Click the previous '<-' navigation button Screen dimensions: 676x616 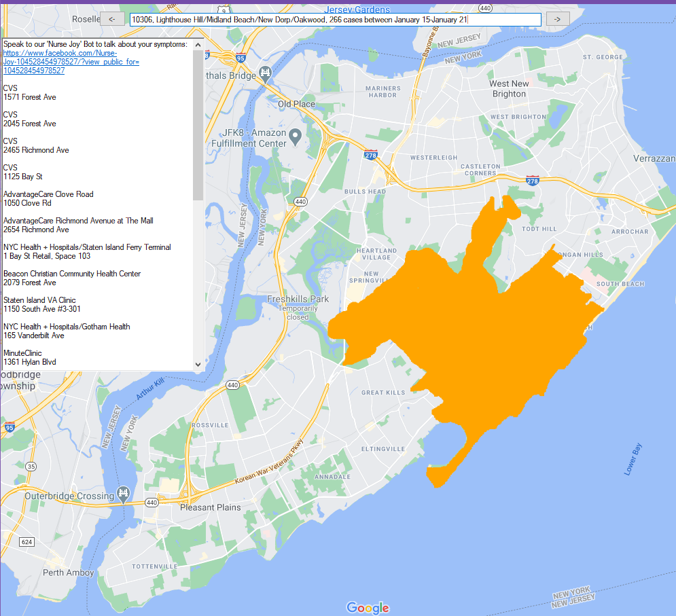112,19
